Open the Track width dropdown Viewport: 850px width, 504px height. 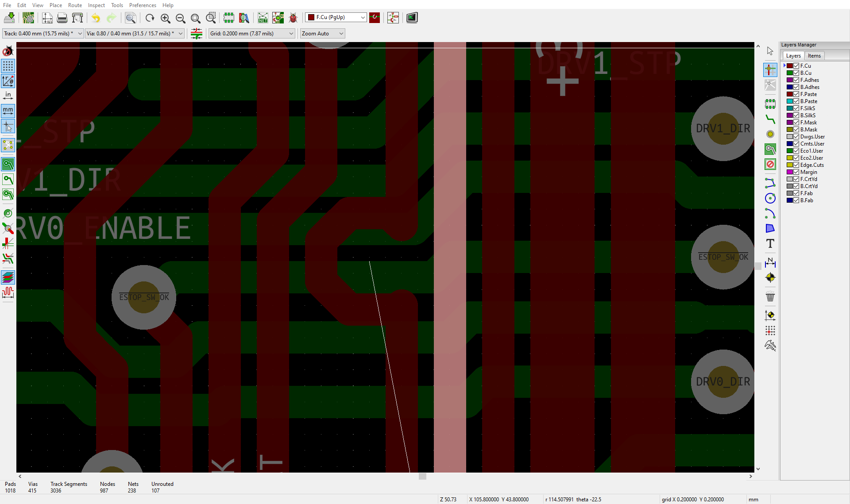pyautogui.click(x=43, y=34)
